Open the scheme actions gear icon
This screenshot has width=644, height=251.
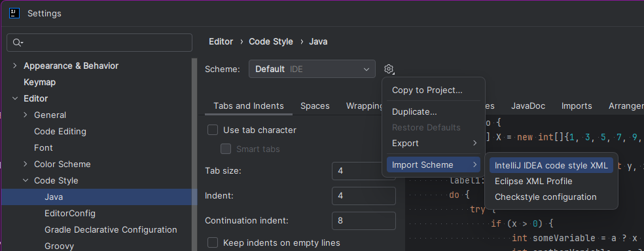click(389, 69)
